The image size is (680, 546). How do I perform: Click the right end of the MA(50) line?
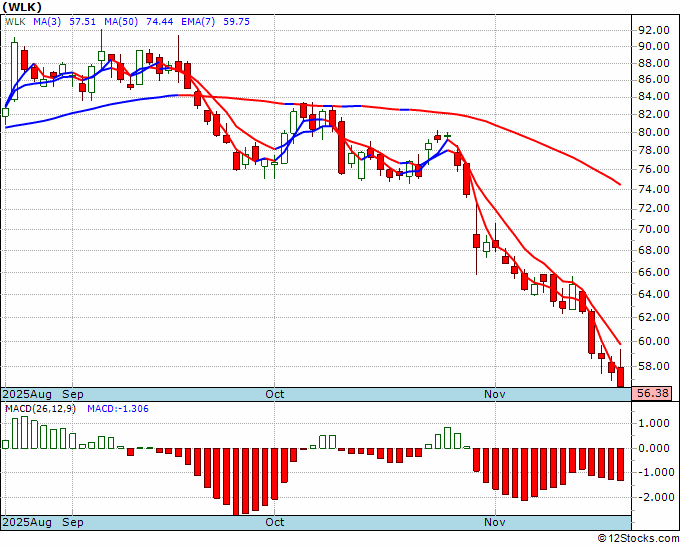point(620,184)
